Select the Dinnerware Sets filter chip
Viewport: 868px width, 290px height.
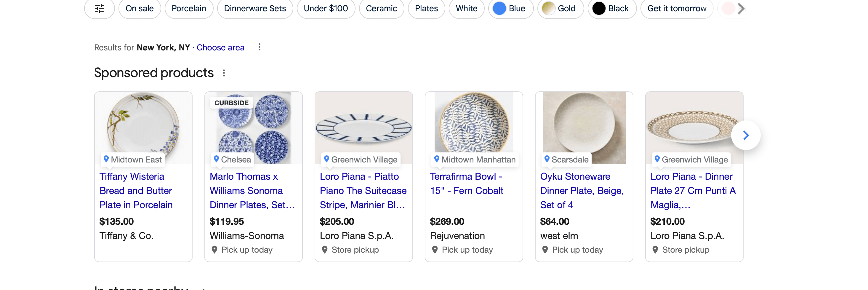(x=255, y=8)
